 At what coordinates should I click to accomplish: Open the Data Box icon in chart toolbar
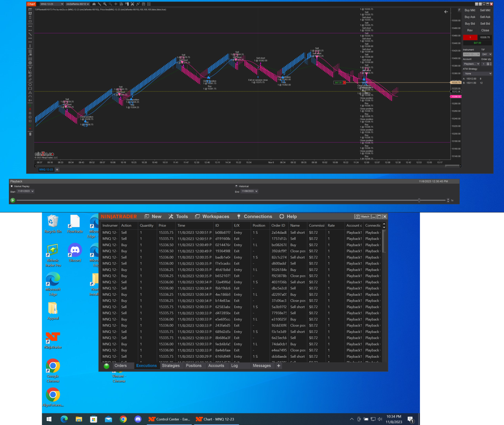(121, 4)
